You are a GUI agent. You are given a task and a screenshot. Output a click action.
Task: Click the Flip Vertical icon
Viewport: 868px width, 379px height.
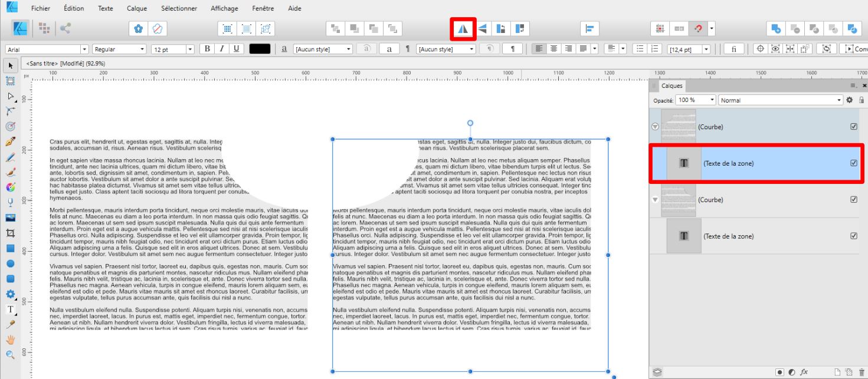click(x=482, y=29)
